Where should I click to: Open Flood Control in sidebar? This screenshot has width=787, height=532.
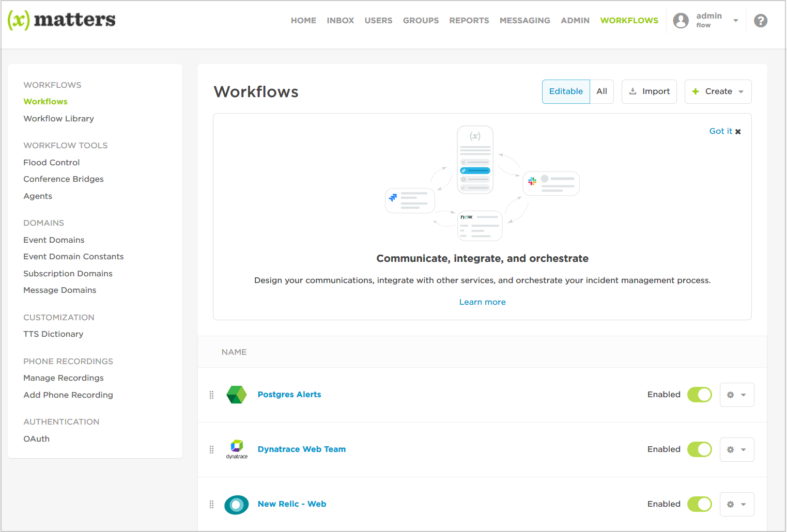pos(52,163)
